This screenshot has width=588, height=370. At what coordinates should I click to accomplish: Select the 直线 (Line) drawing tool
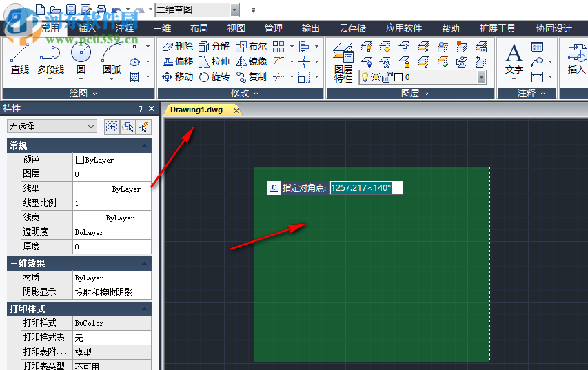click(x=20, y=59)
